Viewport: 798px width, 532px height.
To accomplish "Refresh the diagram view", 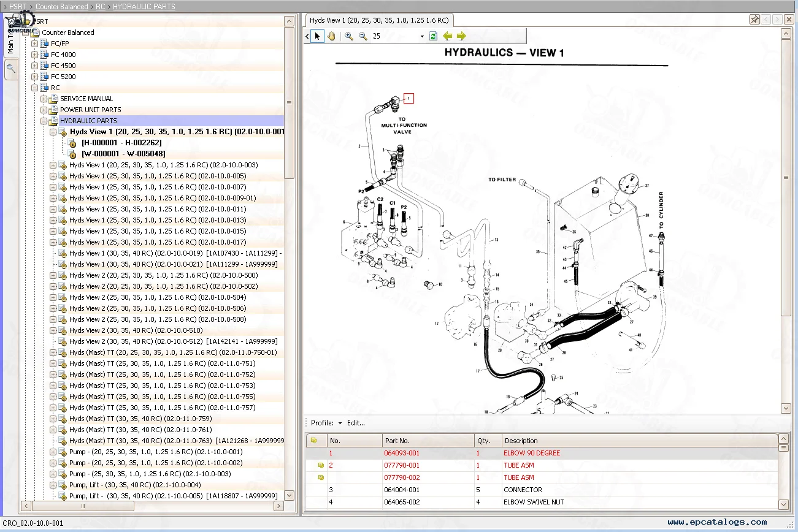I will pos(433,36).
